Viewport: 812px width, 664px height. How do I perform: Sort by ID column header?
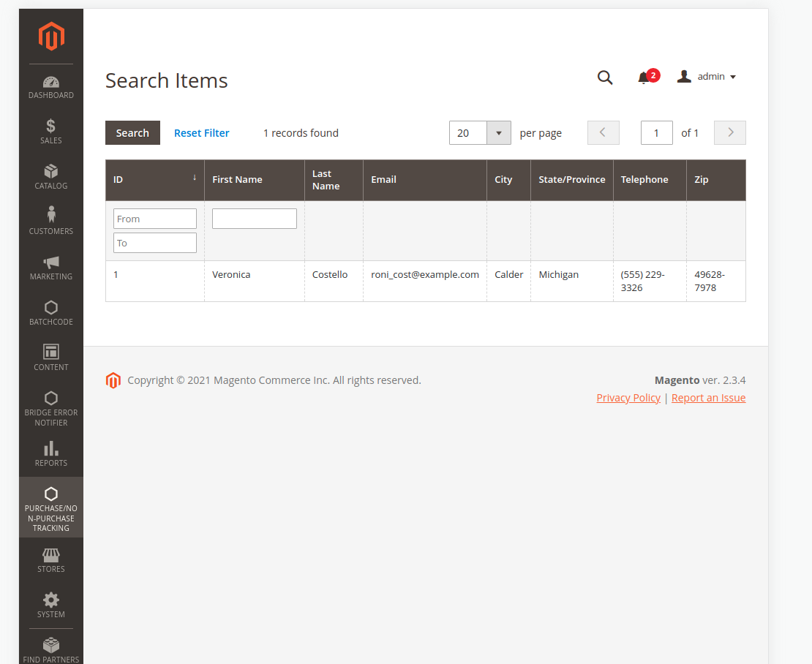(155, 180)
